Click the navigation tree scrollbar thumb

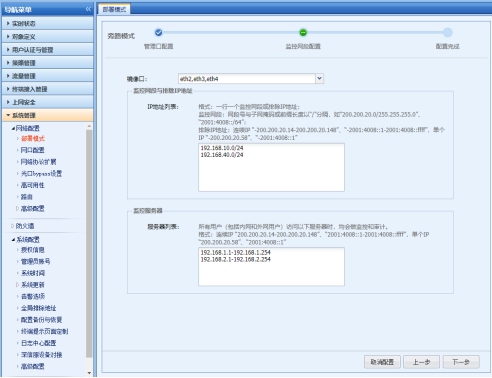(89, 244)
